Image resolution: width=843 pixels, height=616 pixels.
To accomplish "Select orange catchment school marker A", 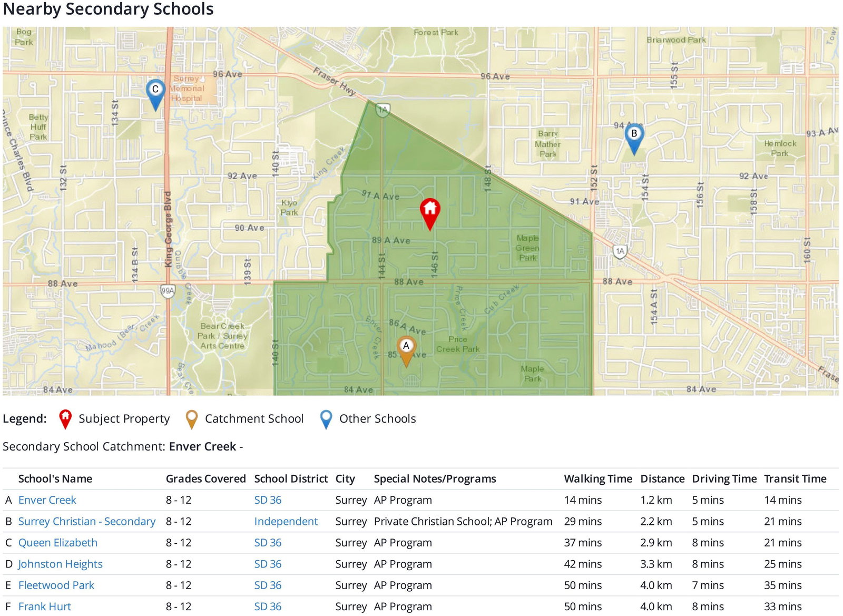I will [x=406, y=351].
